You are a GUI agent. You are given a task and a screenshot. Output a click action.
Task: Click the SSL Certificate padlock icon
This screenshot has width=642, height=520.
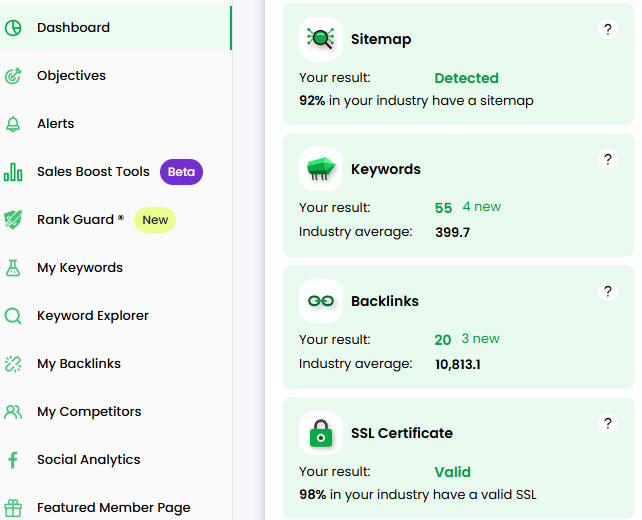pos(321,433)
